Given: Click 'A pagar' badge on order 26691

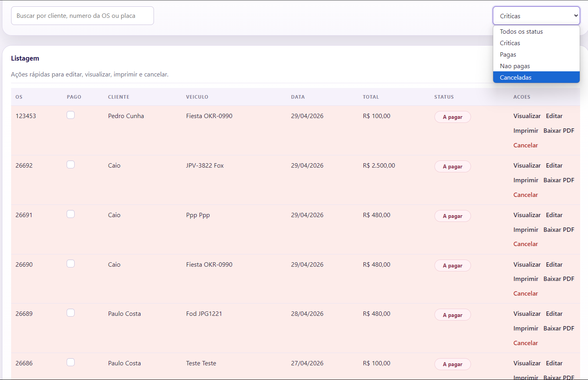Looking at the screenshot, I should point(453,216).
